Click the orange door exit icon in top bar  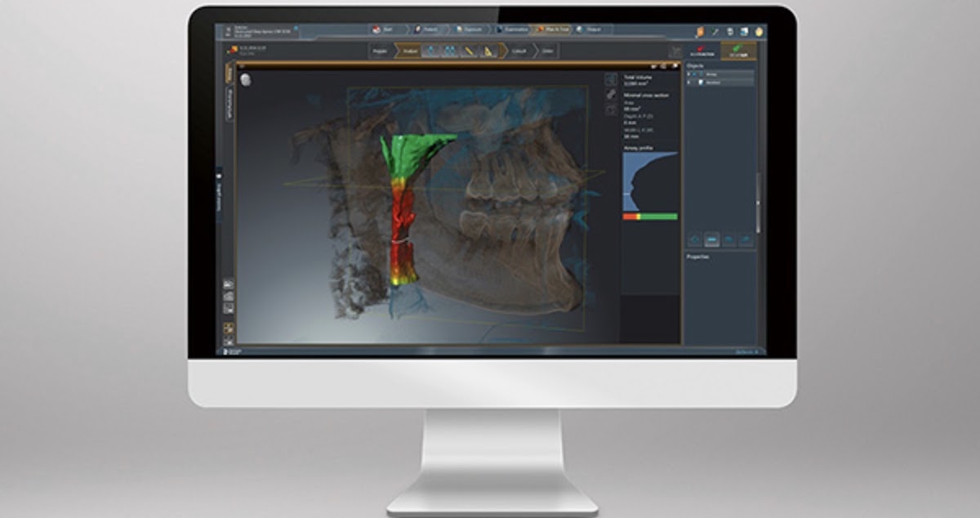tap(701, 30)
